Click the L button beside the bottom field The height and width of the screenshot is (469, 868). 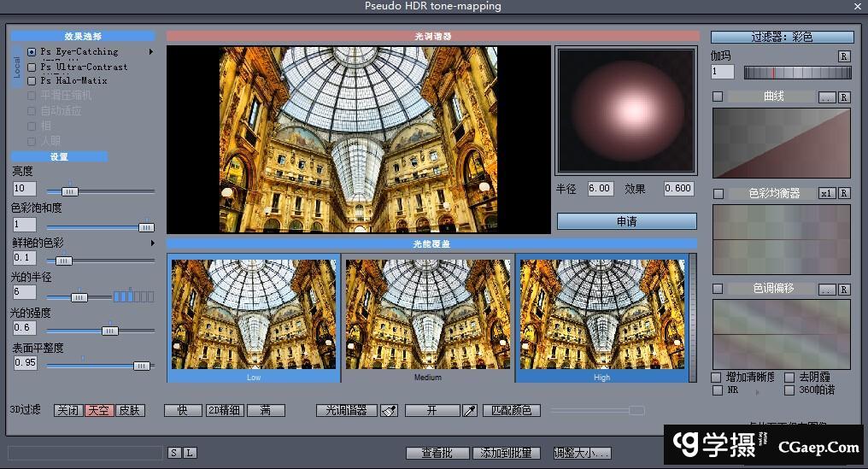189,453
